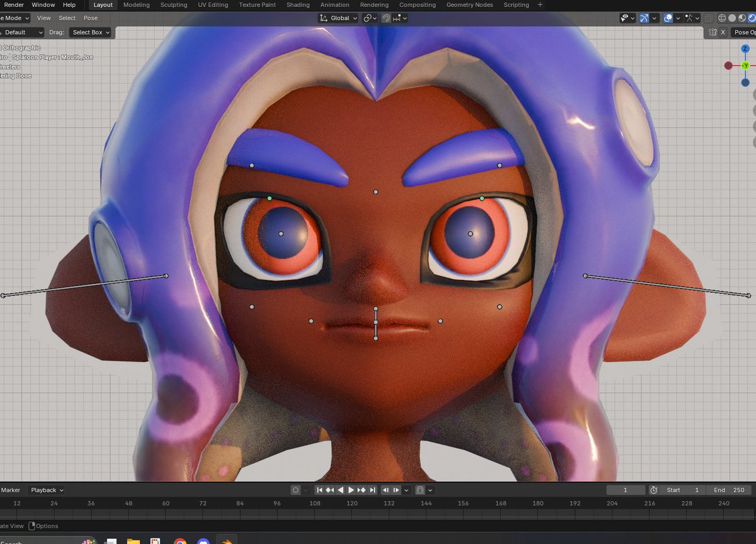Open bone pose overlay options icon
This screenshot has height=544, width=756.
[693, 18]
